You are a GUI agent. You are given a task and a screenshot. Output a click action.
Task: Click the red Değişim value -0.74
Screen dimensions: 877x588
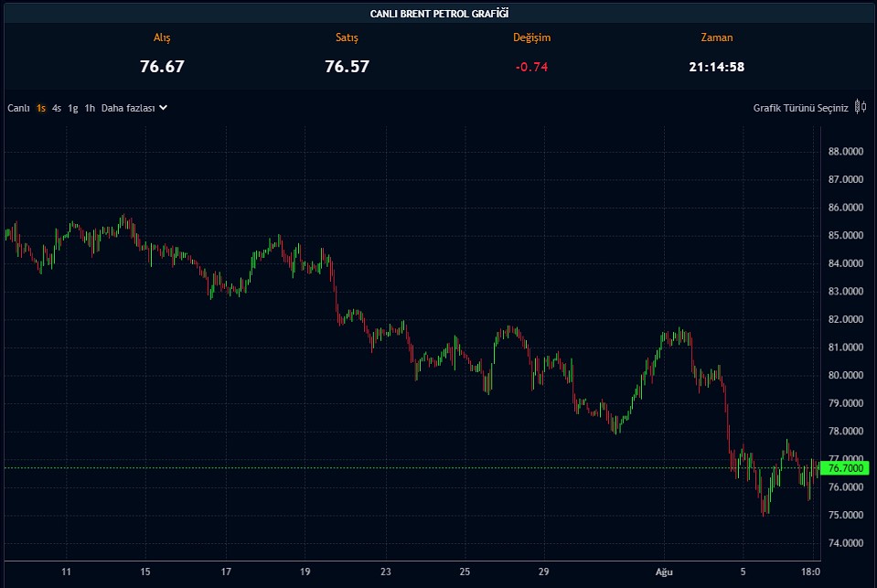[x=531, y=67]
